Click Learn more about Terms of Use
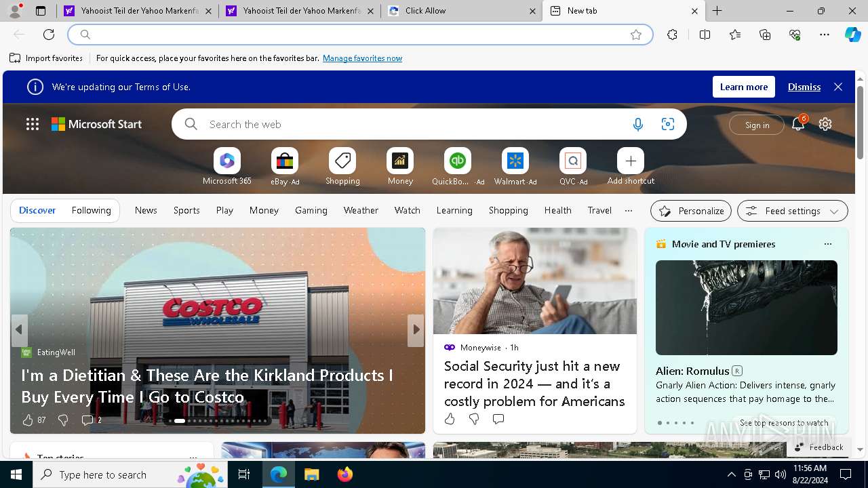868x488 pixels. pos(743,87)
